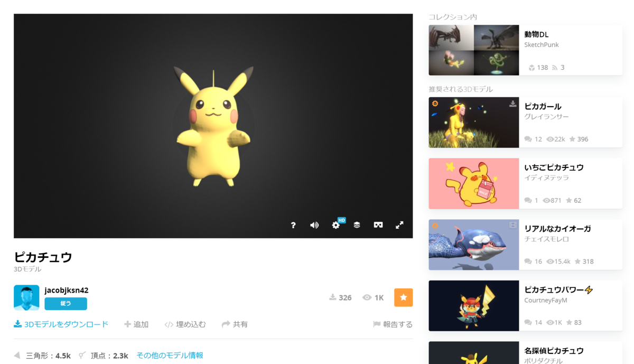
Task: Open the ピカチュウパワー title link
Action: click(x=558, y=290)
